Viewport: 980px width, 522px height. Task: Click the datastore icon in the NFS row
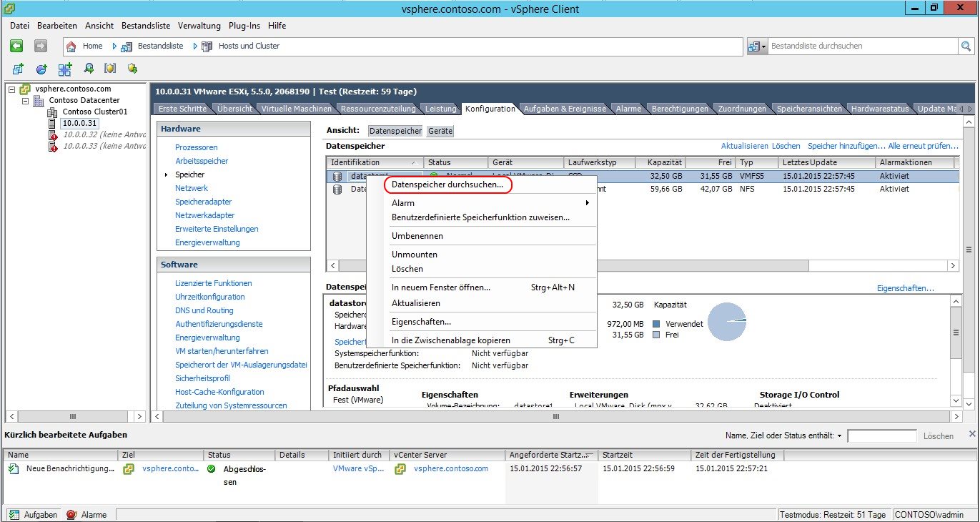coord(337,189)
